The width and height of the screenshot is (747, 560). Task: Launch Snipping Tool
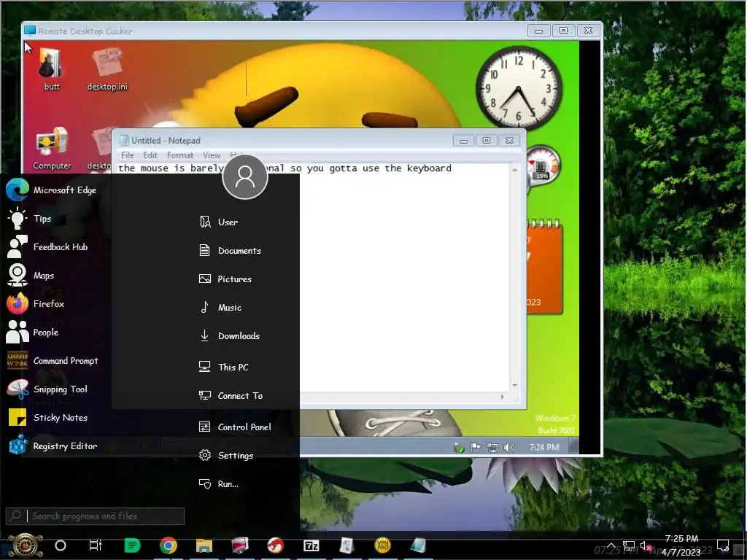click(47, 389)
